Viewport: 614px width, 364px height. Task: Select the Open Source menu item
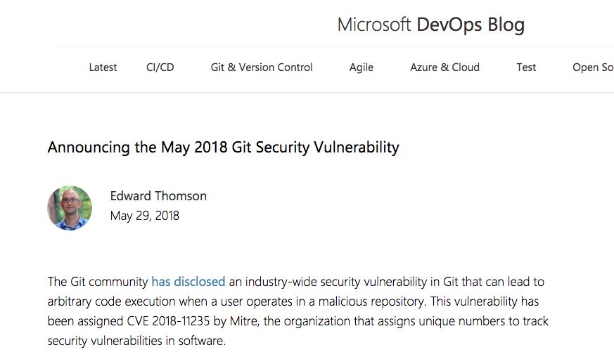[x=593, y=67]
